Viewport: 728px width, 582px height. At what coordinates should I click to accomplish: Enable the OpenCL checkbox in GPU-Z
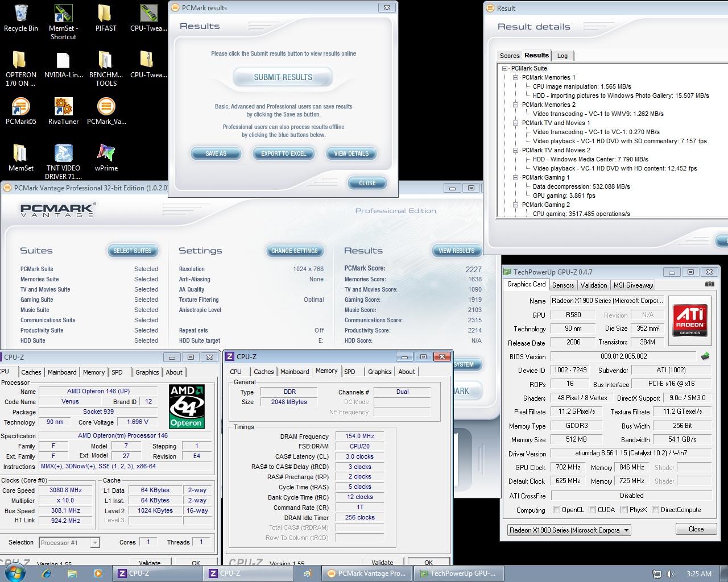556,510
